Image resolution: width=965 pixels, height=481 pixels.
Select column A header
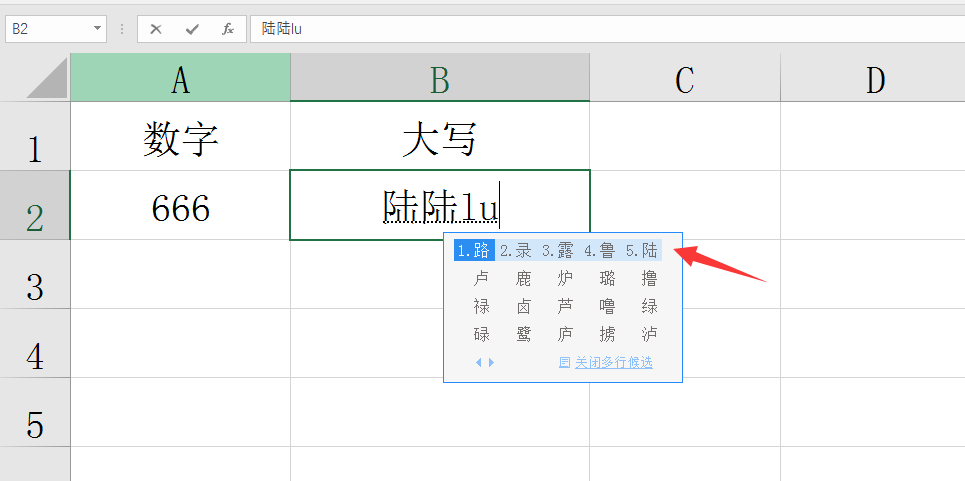point(180,79)
